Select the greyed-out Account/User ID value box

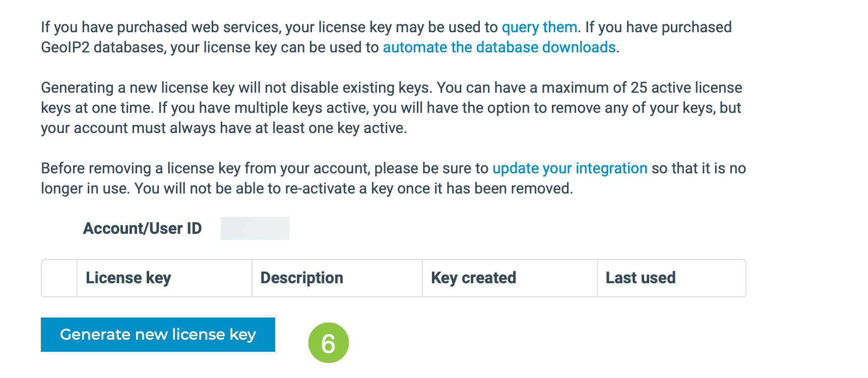[255, 228]
